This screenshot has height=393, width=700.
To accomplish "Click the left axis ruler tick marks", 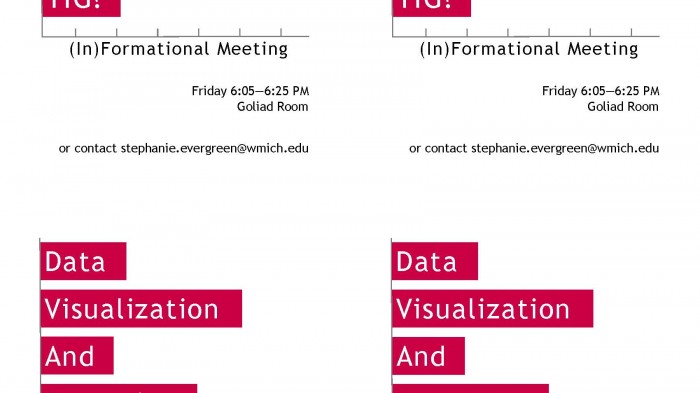I will (x=175, y=32).
